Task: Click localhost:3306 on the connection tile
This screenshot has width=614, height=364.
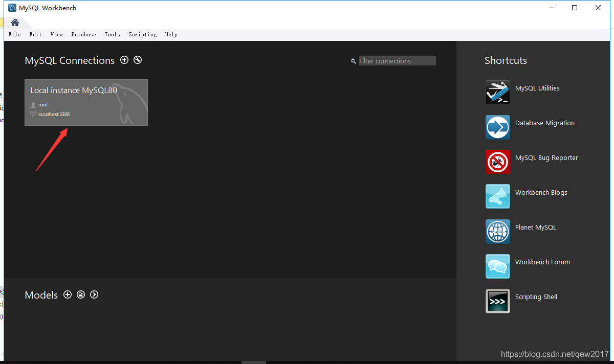Action: 54,115
